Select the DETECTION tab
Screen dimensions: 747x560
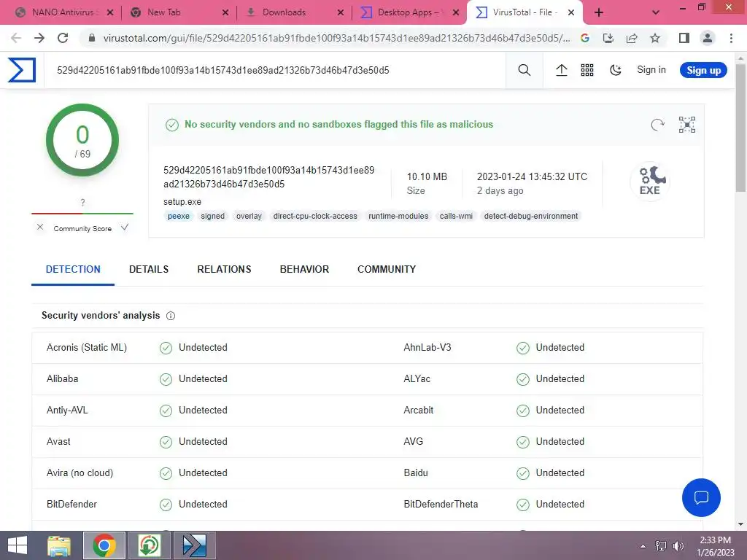[x=73, y=270]
